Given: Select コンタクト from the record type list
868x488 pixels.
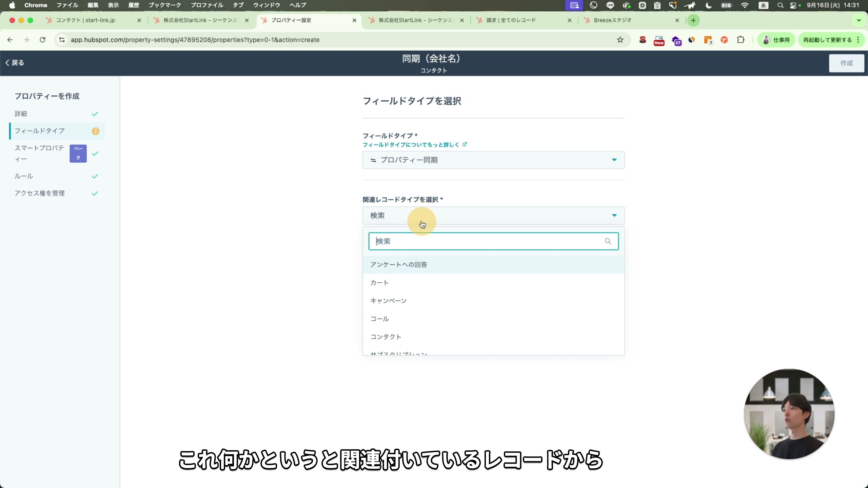Looking at the screenshot, I should click(x=385, y=337).
